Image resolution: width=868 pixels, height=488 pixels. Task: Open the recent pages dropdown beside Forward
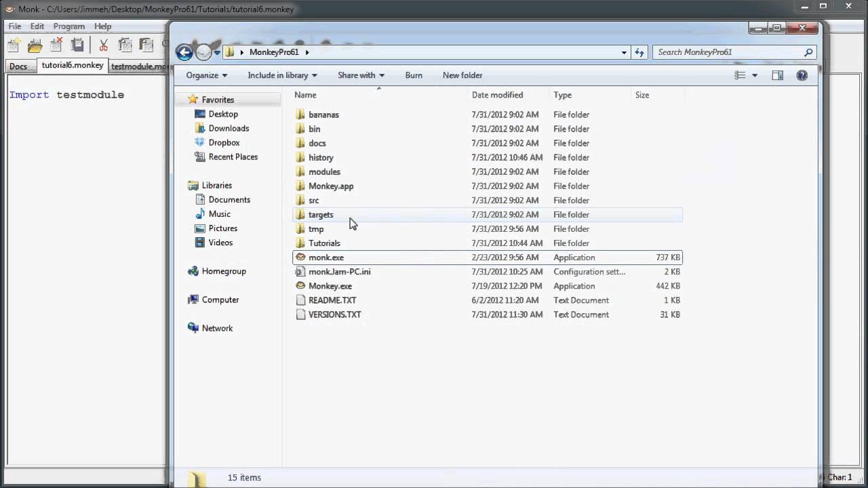point(217,52)
